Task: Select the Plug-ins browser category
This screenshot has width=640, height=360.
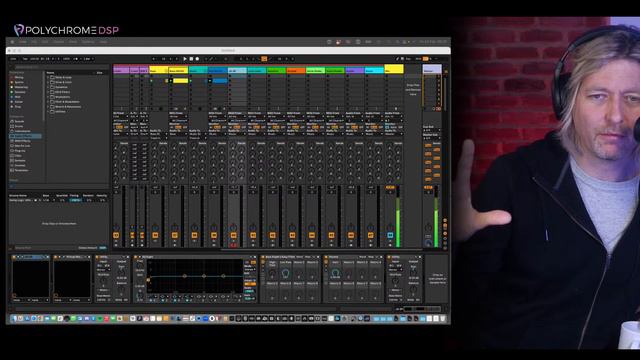Action: click(20, 151)
